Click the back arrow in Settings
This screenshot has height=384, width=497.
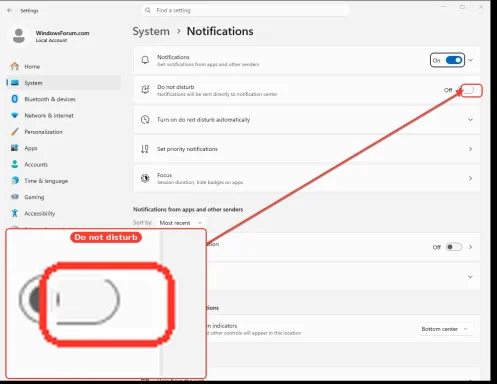click(x=10, y=10)
